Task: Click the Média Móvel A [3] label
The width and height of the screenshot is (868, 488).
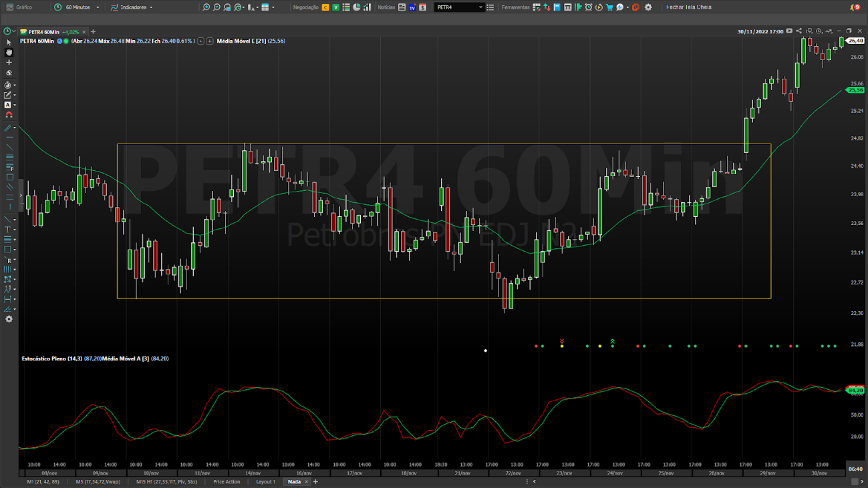Action: click(126, 358)
